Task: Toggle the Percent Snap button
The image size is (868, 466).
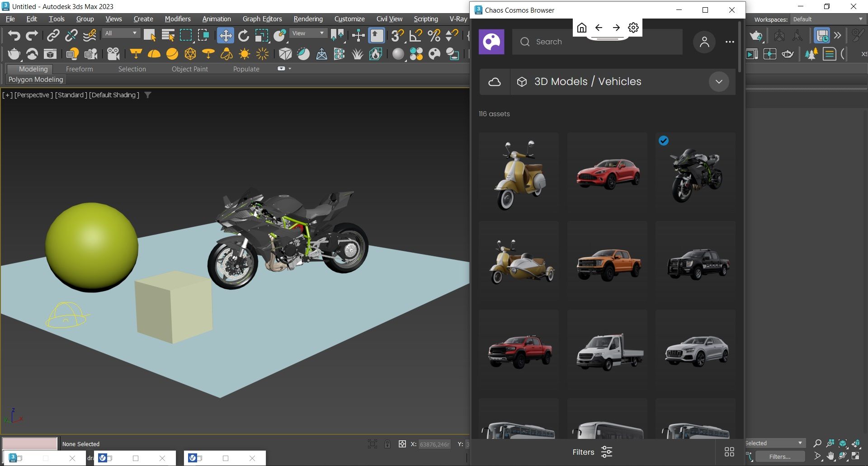Action: 434,35
